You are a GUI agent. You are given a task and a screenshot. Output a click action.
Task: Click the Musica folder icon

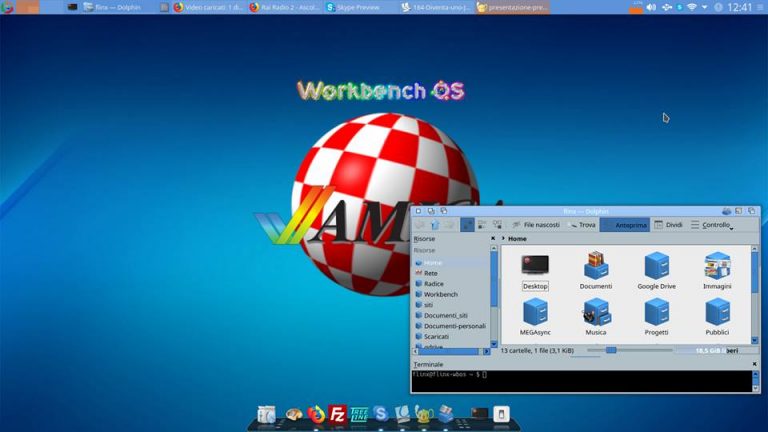[x=596, y=313]
